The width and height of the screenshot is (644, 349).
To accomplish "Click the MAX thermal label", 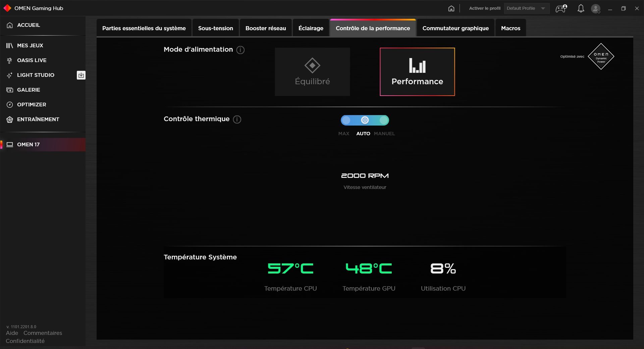I will point(344,134).
